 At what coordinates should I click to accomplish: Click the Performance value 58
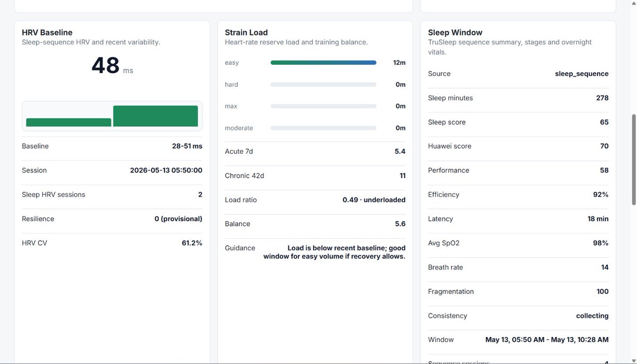pos(605,170)
